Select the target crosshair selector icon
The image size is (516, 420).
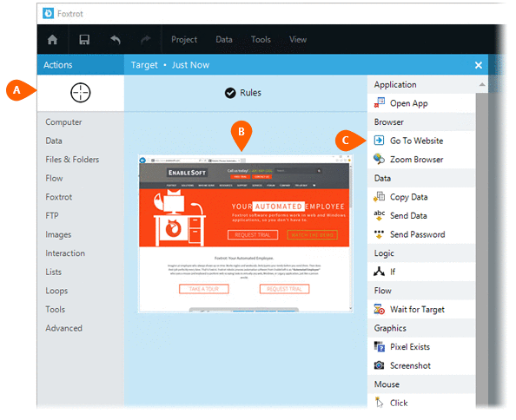pyautogui.click(x=80, y=93)
